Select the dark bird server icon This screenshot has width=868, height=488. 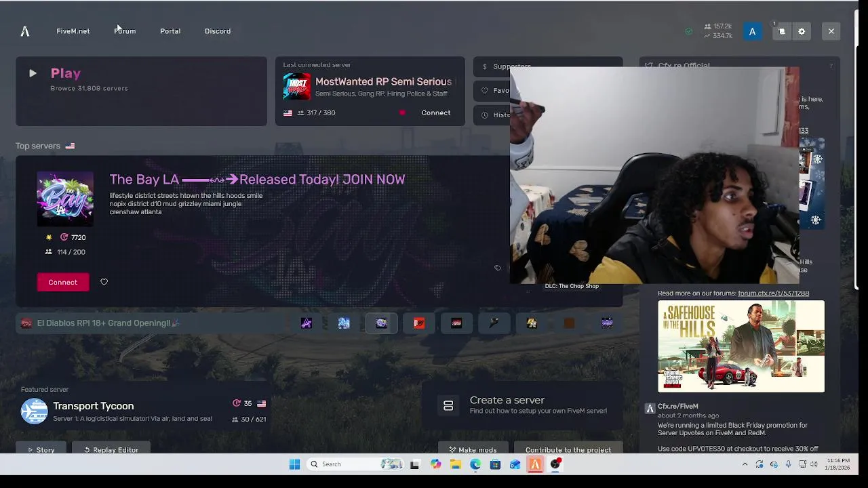[494, 323]
